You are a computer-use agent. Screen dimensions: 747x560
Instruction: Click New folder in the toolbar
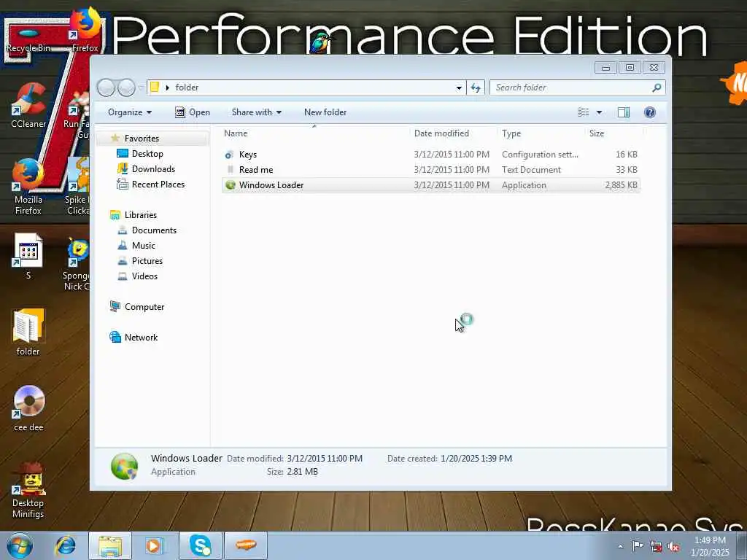click(325, 112)
